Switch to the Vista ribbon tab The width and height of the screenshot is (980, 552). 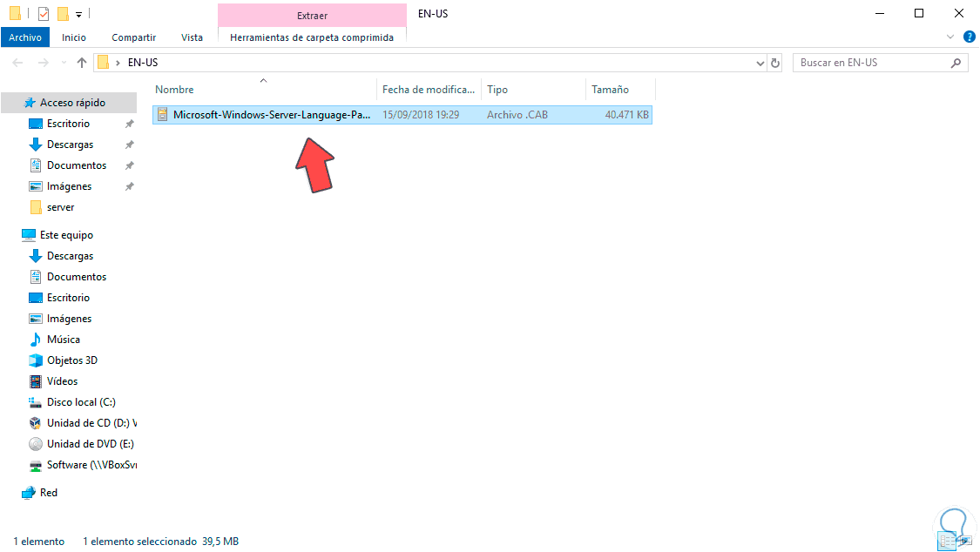192,37
